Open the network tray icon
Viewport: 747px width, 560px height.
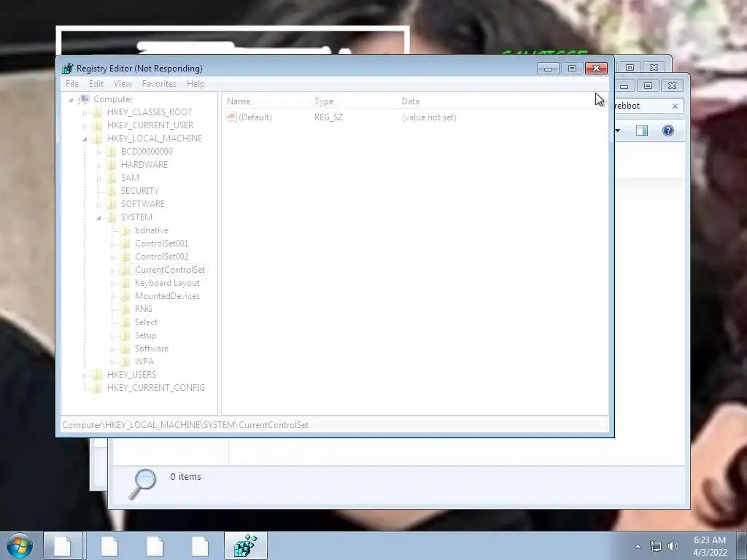(656, 546)
